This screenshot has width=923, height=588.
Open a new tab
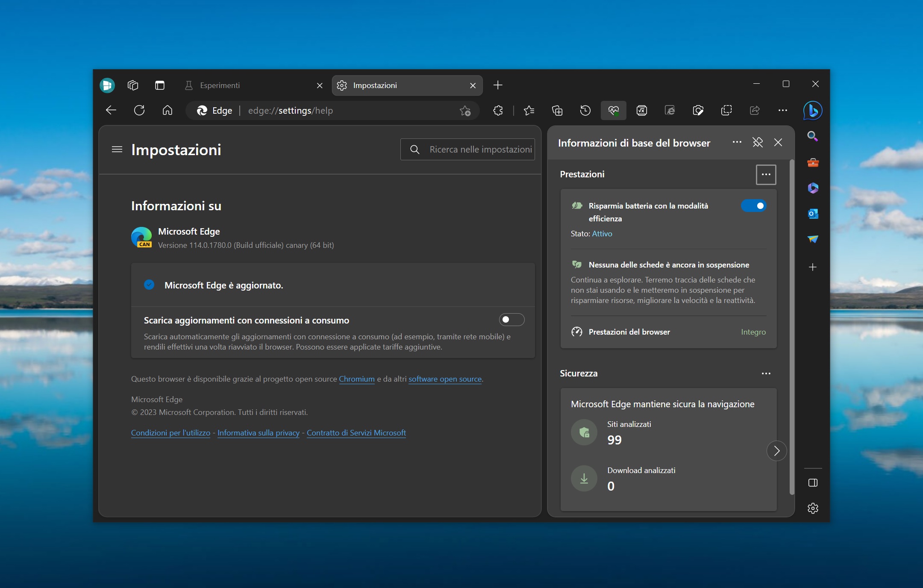coord(498,85)
